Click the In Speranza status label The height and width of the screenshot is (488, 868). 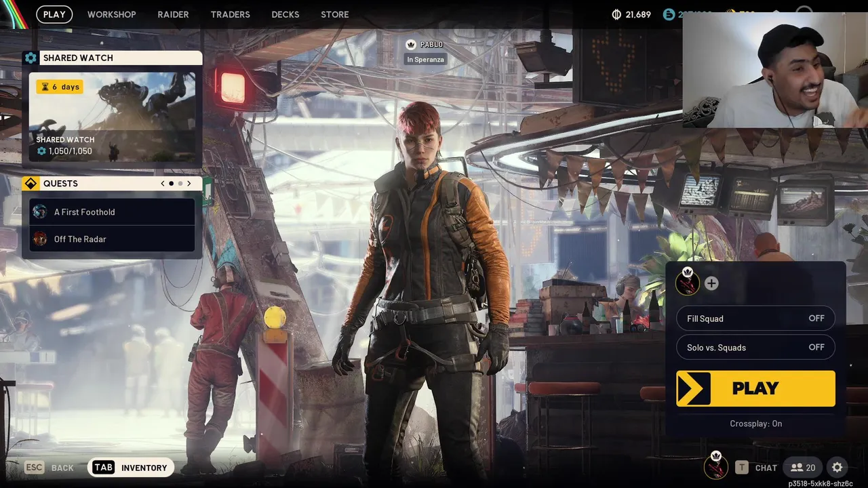pos(425,60)
